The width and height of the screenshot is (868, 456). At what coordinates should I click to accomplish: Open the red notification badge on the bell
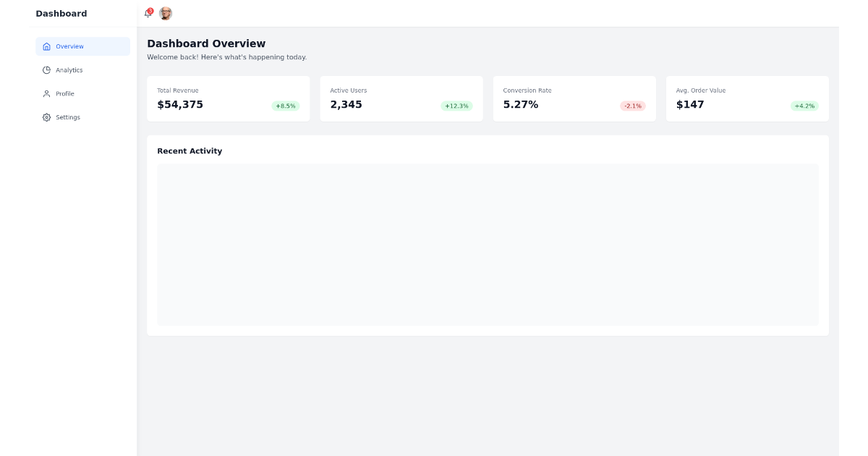pos(151,9)
